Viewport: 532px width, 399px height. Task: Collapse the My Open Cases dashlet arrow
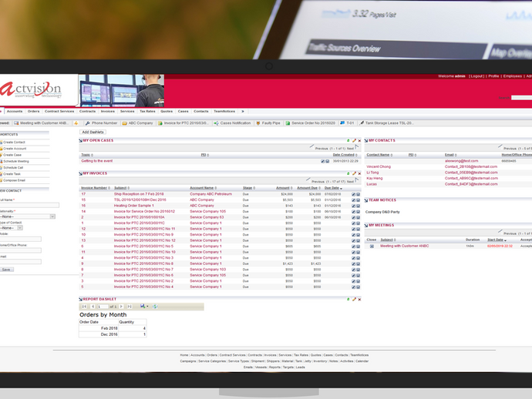click(81, 140)
